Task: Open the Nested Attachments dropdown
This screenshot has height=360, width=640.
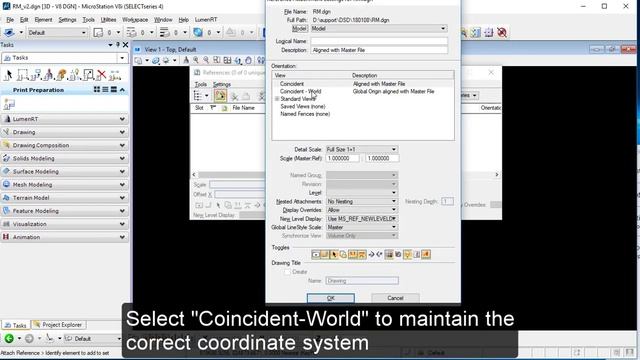Action: (394, 201)
